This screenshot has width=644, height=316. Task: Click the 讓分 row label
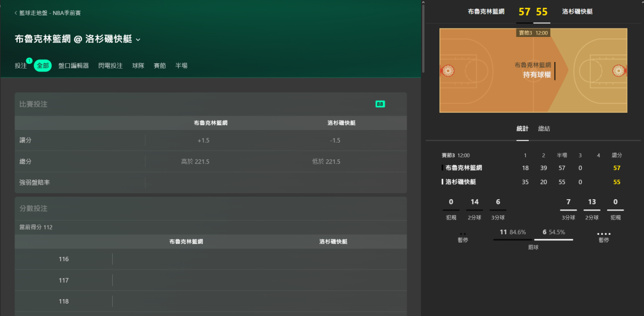(x=26, y=141)
